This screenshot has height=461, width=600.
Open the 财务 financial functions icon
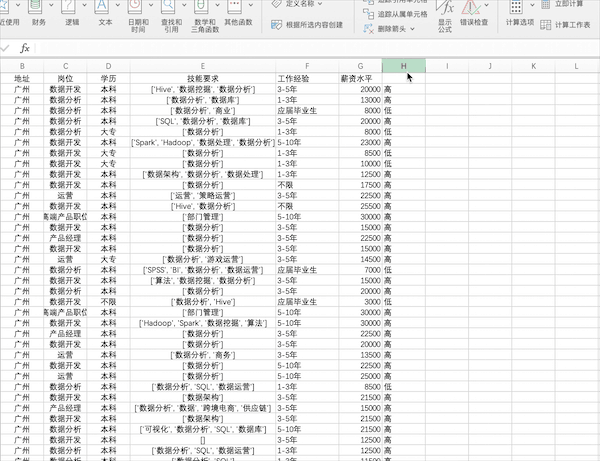coord(36,7)
